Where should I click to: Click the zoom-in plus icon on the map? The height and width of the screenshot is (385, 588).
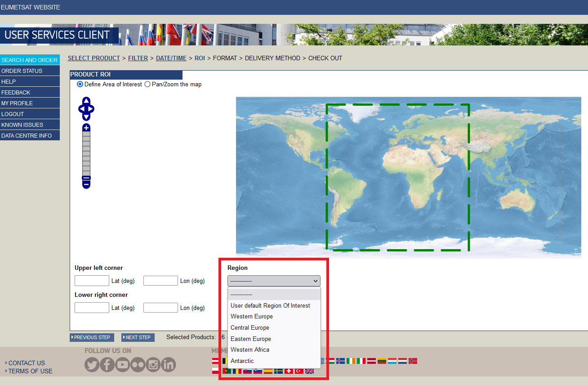pos(86,127)
